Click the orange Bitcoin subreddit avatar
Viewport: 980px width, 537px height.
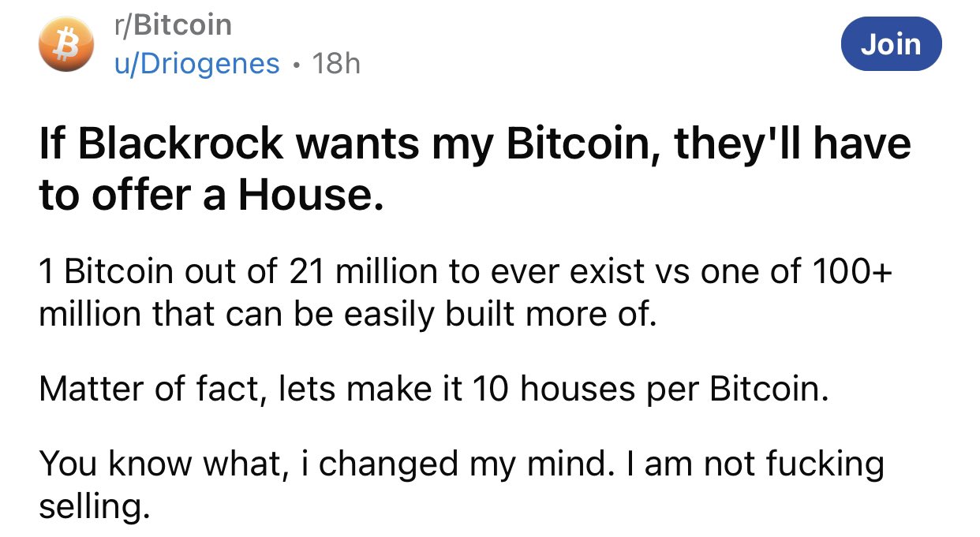[66, 46]
